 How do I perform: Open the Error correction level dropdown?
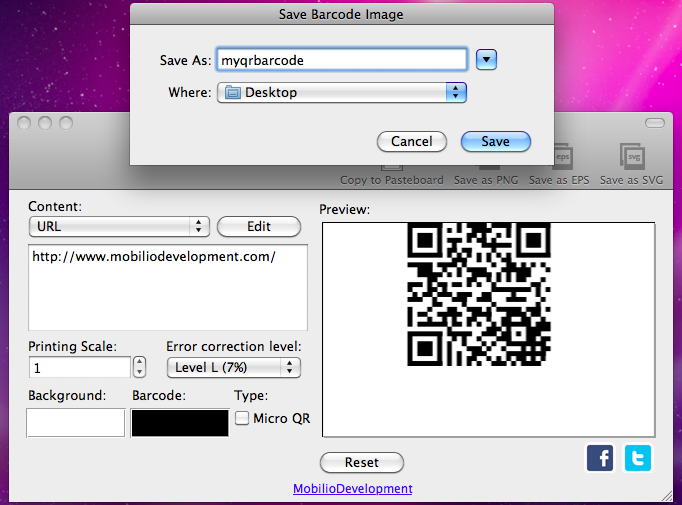tap(234, 368)
